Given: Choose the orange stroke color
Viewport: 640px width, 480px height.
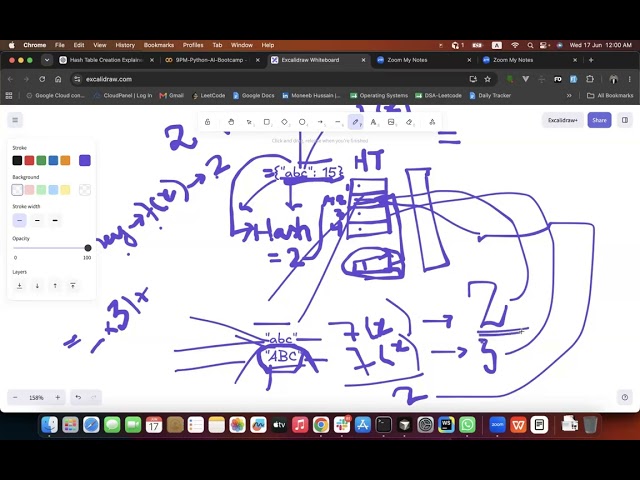Looking at the screenshot, I should (65, 160).
